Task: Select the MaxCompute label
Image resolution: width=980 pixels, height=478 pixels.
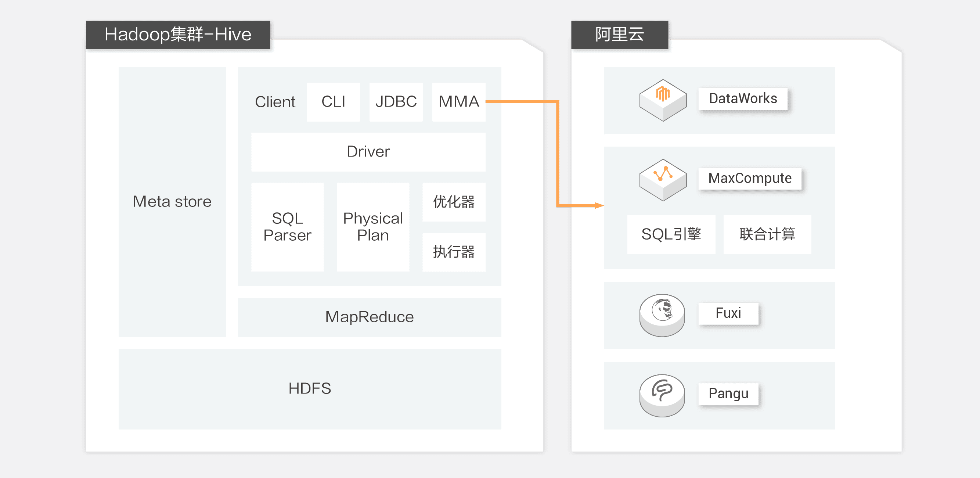Action: (749, 179)
